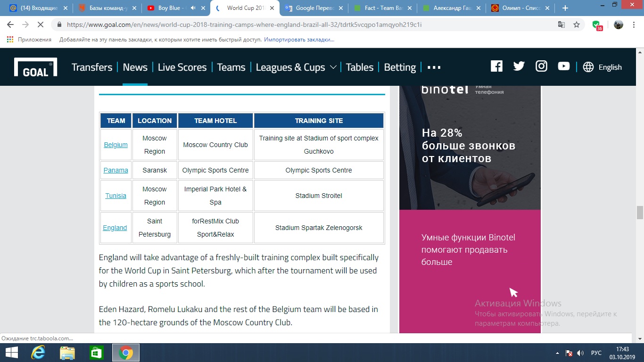Open the English language selector
The height and width of the screenshot is (362, 644).
pyautogui.click(x=610, y=67)
